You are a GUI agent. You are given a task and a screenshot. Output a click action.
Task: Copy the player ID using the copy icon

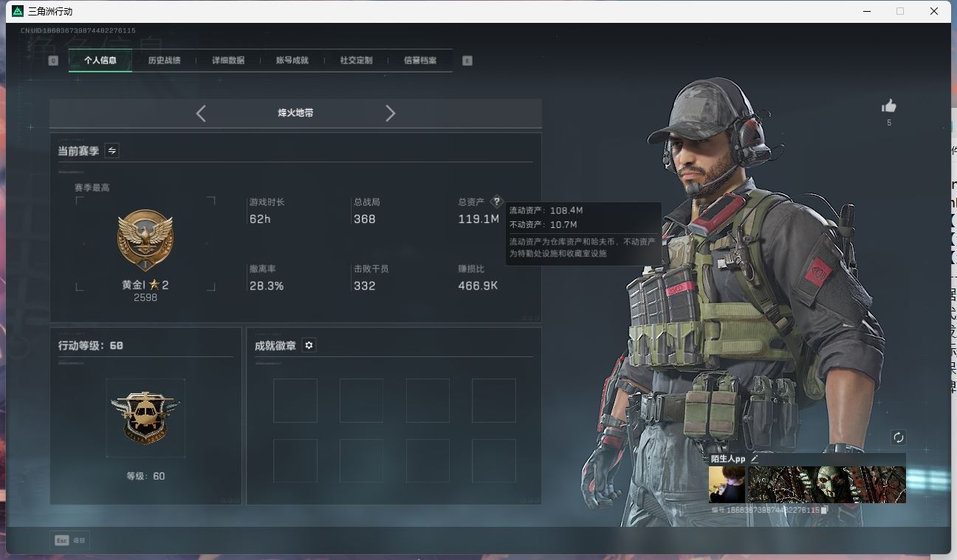click(x=825, y=510)
